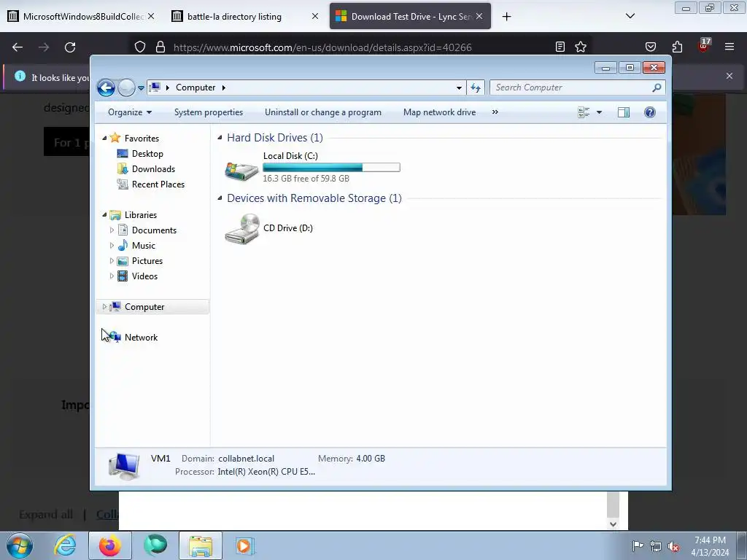Click the search magnifier icon
747x560 pixels.
tap(657, 87)
